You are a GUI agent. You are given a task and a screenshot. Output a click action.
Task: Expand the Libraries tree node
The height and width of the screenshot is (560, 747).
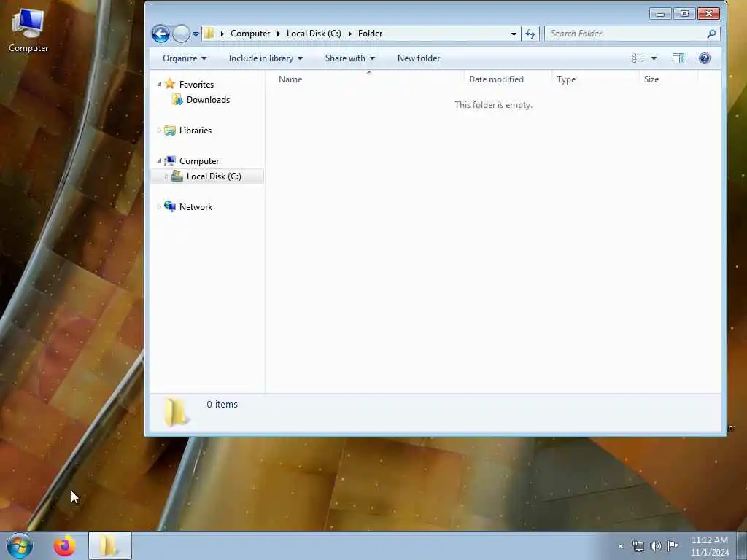pyautogui.click(x=159, y=130)
